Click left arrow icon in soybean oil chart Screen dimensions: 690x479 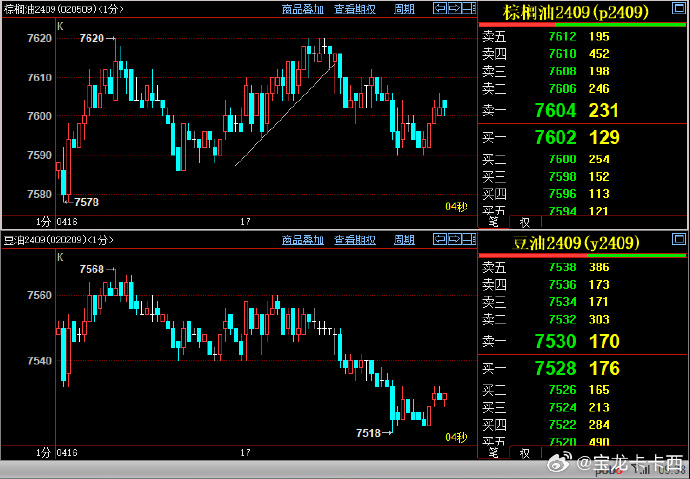tap(440, 240)
